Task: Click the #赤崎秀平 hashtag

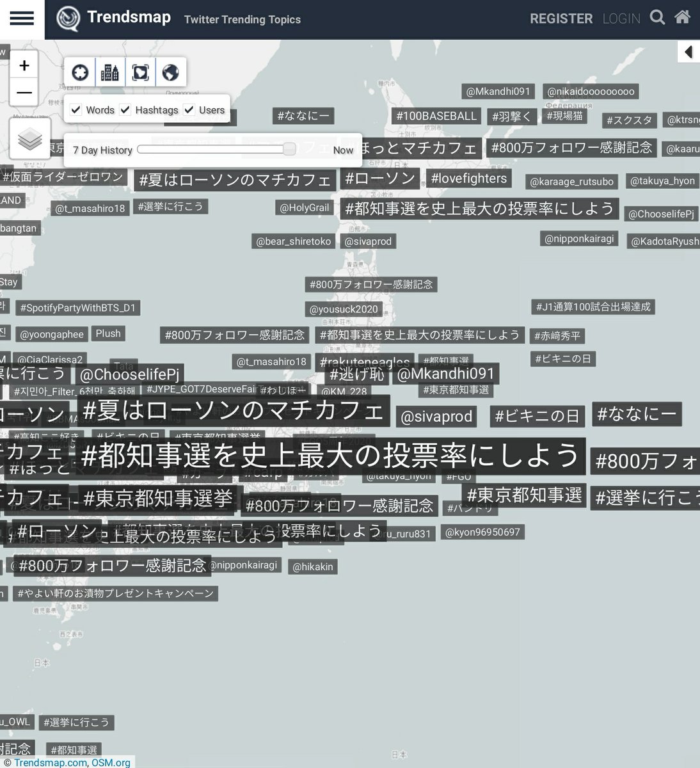Action: click(x=558, y=335)
